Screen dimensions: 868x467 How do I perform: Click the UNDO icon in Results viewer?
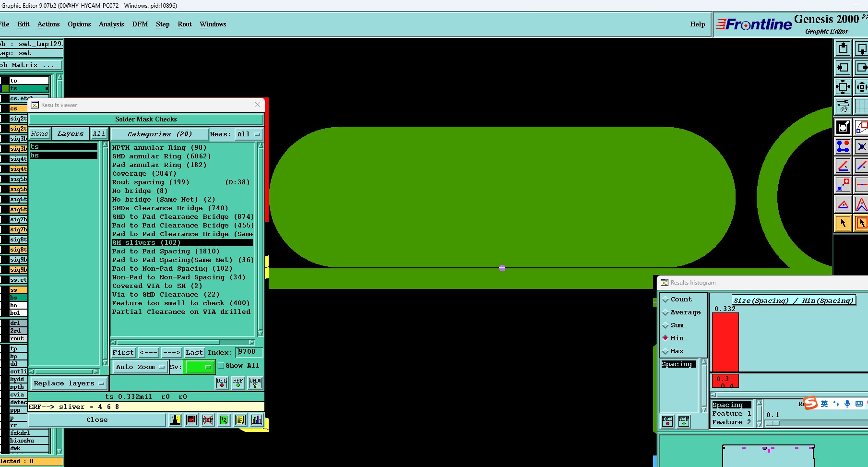(255, 383)
